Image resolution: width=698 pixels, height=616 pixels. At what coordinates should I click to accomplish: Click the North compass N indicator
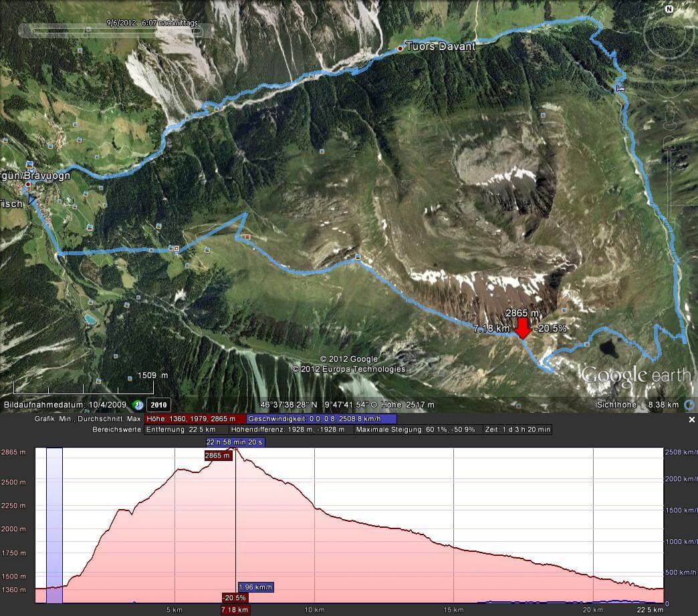tap(669, 10)
